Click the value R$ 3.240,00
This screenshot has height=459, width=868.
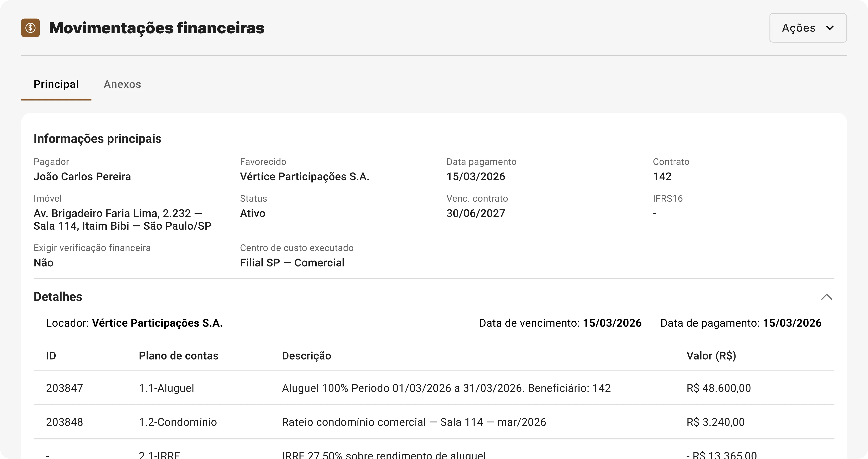pos(716,422)
